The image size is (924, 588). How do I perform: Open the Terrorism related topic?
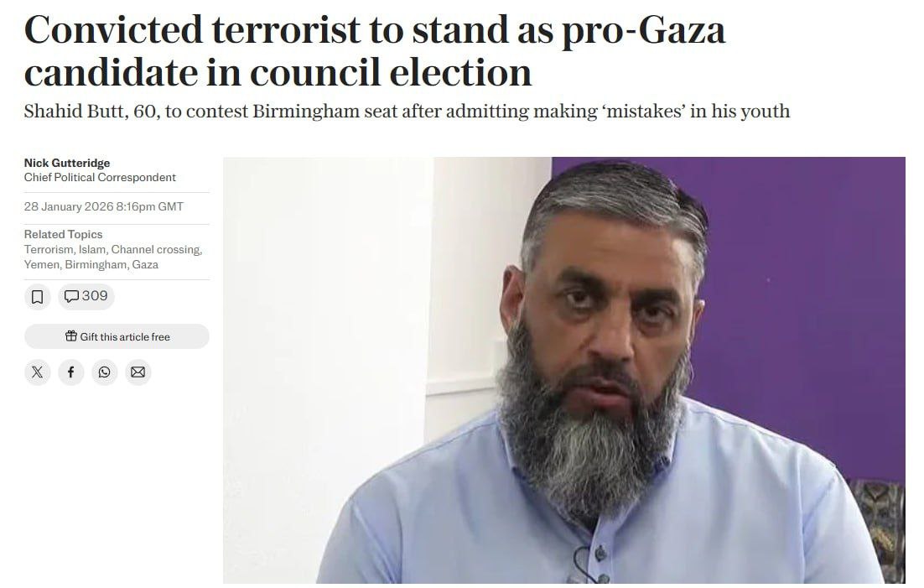49,249
